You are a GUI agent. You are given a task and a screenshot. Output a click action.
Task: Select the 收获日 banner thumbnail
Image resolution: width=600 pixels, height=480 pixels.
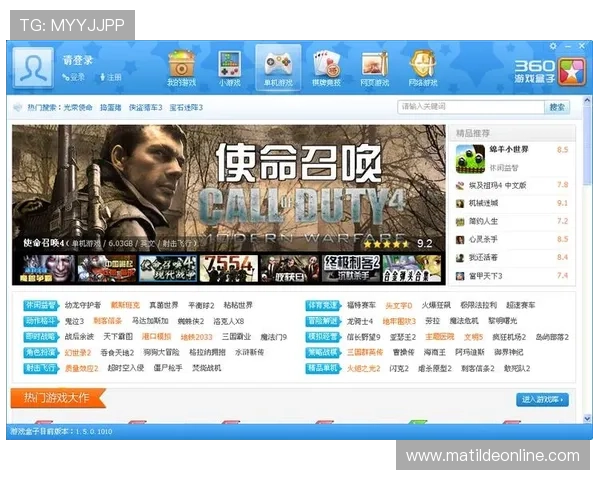[x=290, y=269]
